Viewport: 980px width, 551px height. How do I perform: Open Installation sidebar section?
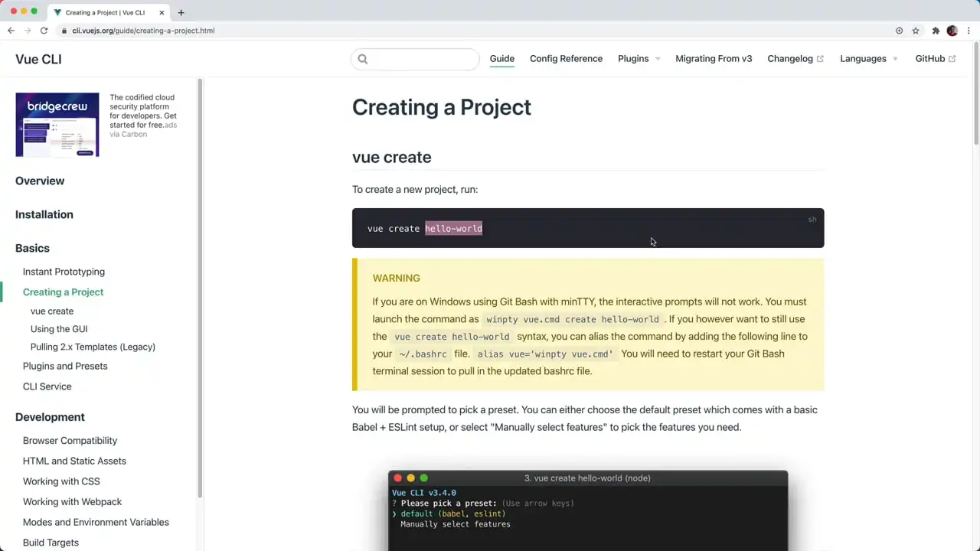coord(44,214)
